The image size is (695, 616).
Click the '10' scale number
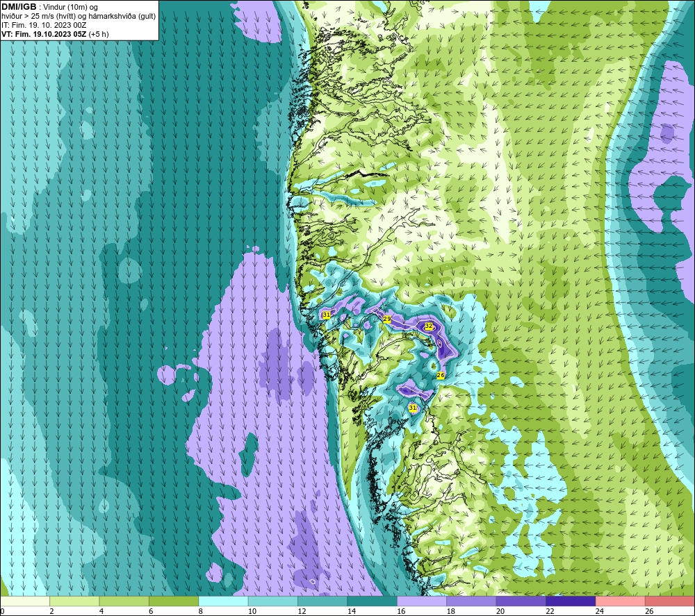click(252, 611)
